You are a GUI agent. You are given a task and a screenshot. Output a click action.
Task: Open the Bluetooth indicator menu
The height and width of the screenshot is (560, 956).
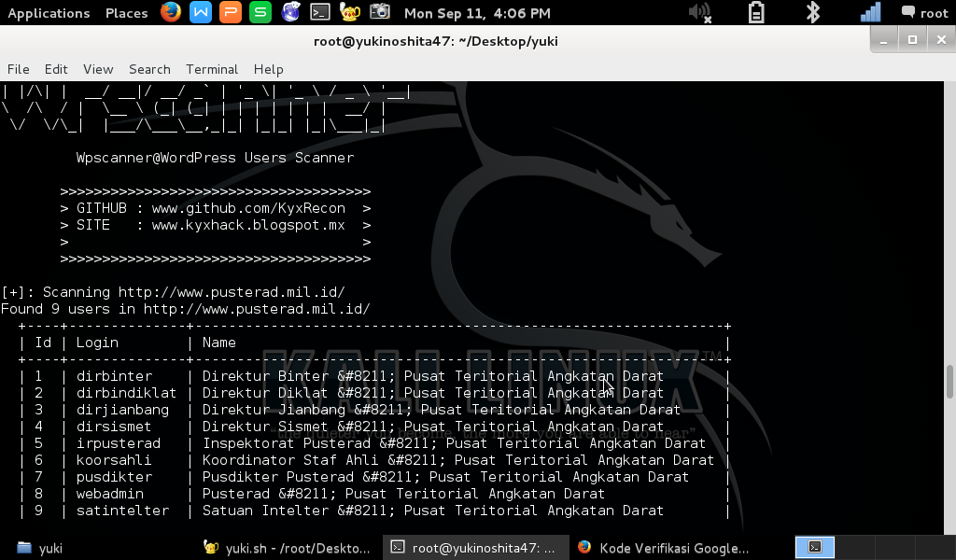point(813,12)
